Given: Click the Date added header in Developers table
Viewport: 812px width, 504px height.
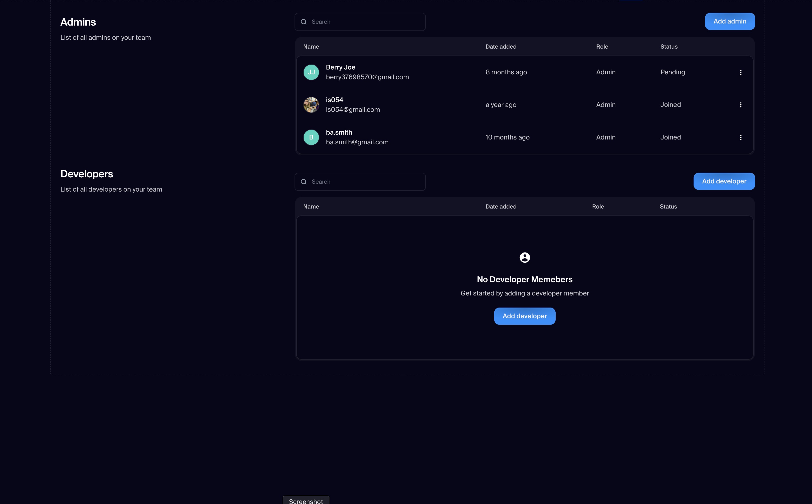Looking at the screenshot, I should point(501,207).
